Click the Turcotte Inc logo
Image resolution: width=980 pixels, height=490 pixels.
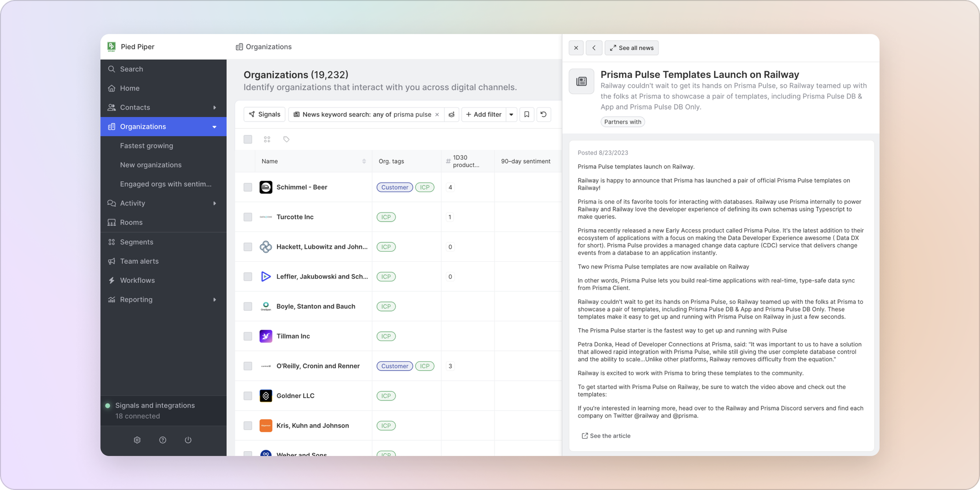266,217
